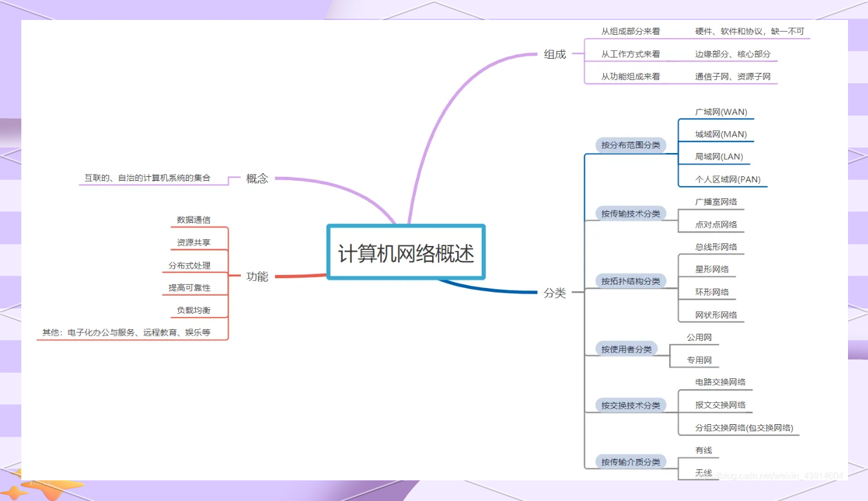Click text 通信子网、资源子网

tap(732, 76)
